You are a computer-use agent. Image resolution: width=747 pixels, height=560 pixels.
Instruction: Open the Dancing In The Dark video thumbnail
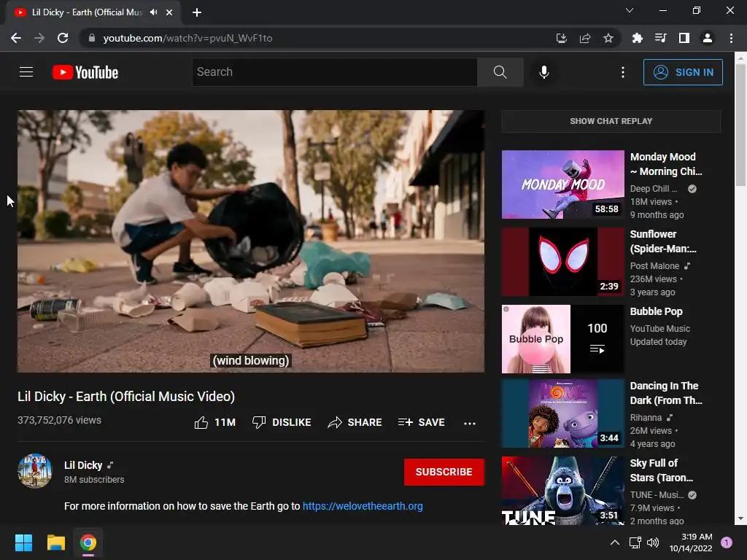pyautogui.click(x=562, y=413)
